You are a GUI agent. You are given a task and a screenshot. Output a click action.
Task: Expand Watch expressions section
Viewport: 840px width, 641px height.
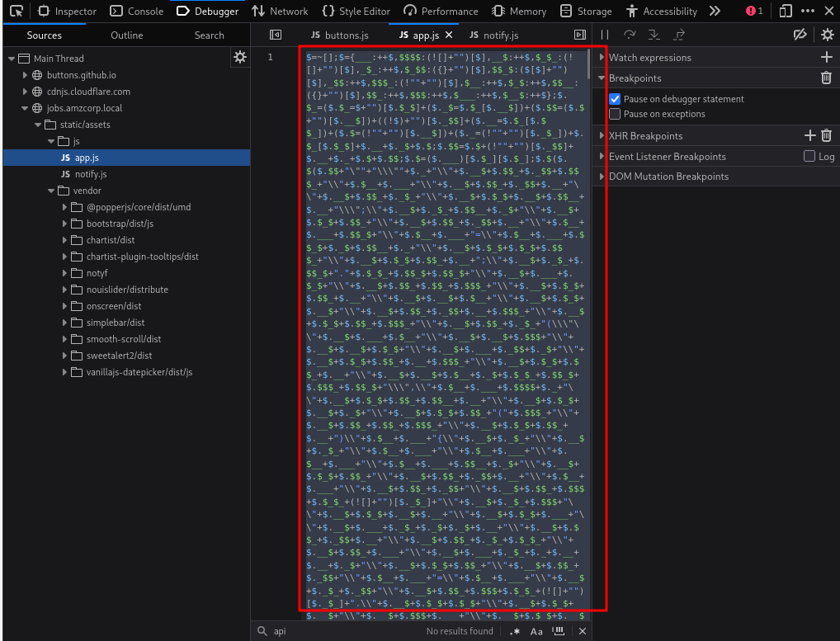tap(602, 57)
